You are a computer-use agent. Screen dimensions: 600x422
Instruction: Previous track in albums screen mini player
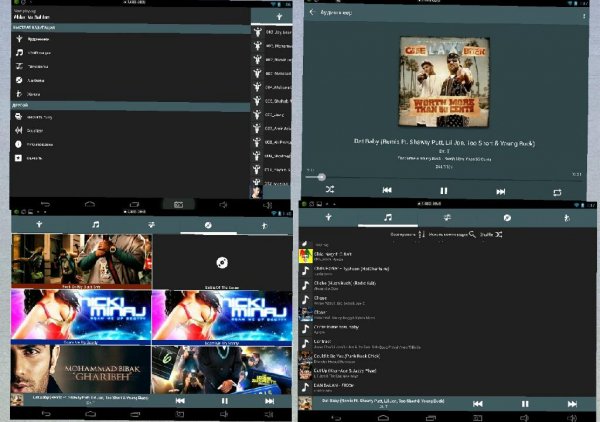180,401
